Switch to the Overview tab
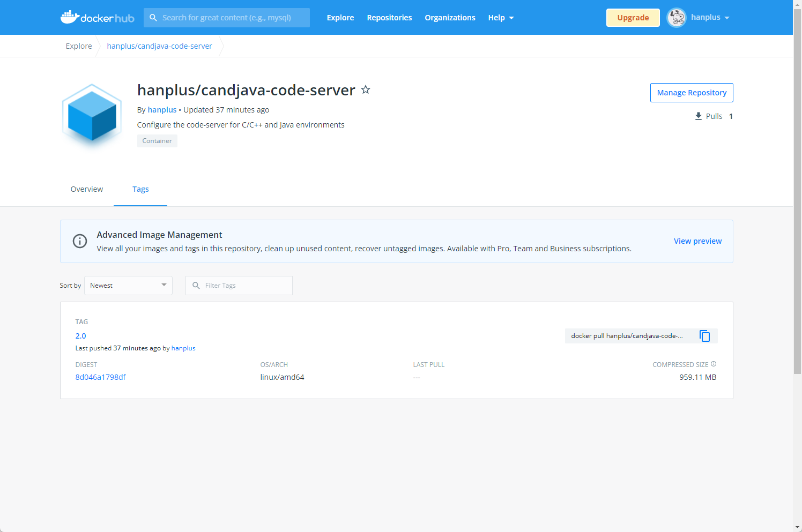 87,189
